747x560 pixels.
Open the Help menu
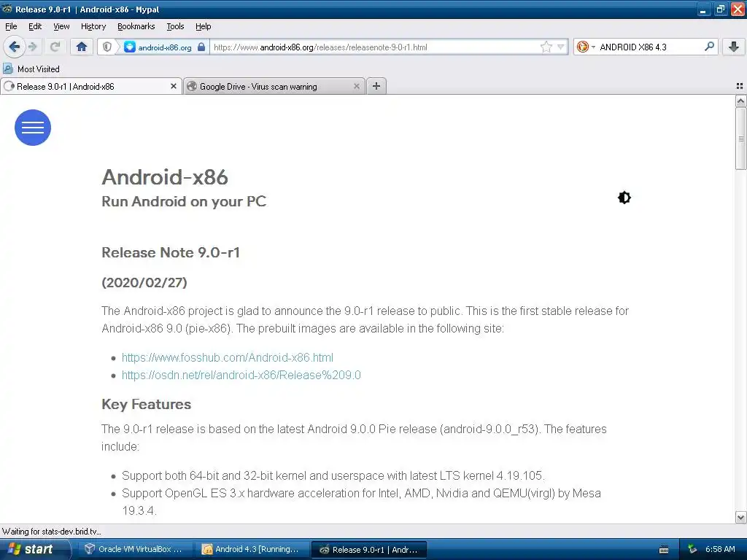pyautogui.click(x=203, y=26)
